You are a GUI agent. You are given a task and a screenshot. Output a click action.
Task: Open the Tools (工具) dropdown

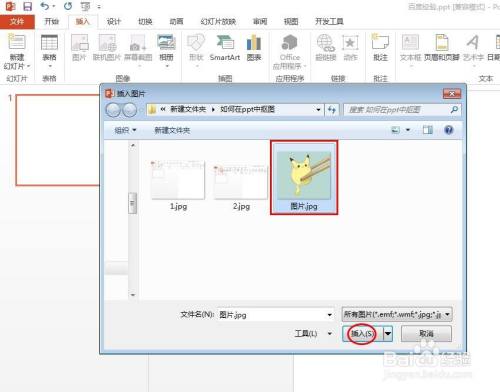(313, 333)
